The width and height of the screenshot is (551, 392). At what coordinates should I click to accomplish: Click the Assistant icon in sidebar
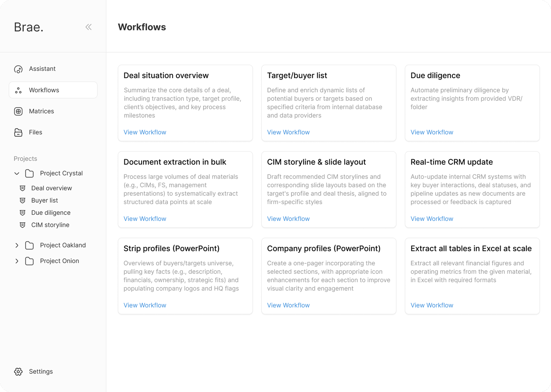click(18, 69)
